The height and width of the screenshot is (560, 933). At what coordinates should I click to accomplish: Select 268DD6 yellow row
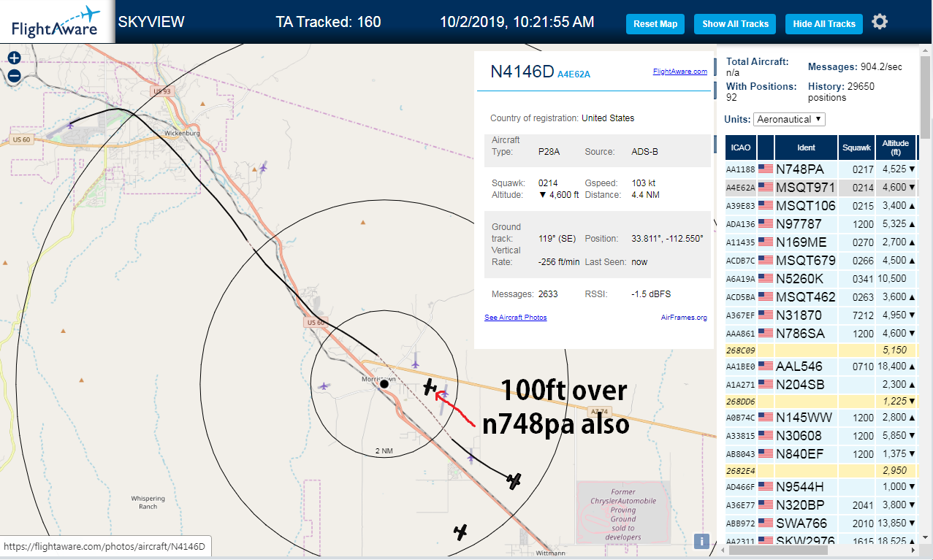click(821, 401)
